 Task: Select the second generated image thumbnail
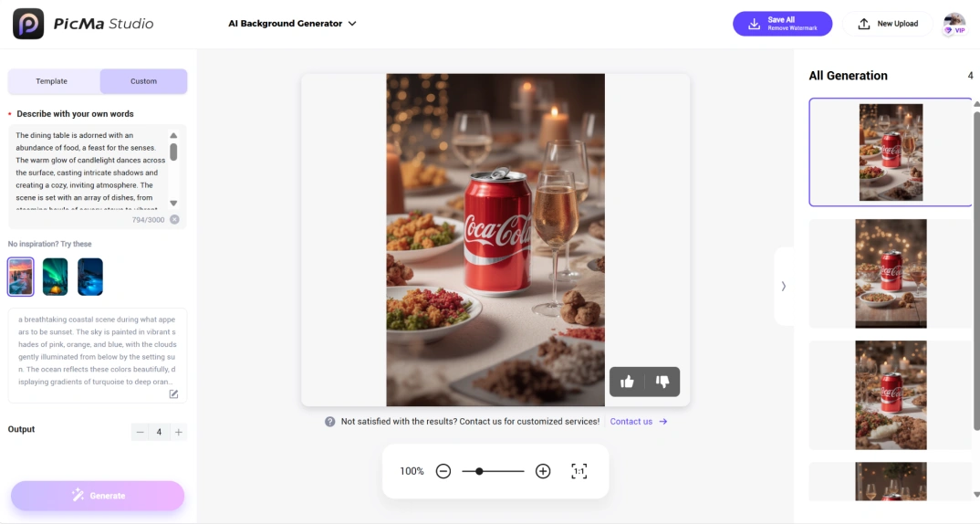pyautogui.click(x=891, y=273)
